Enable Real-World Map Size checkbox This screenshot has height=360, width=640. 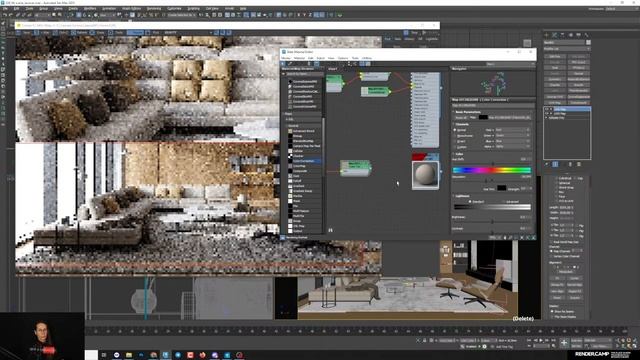click(552, 242)
